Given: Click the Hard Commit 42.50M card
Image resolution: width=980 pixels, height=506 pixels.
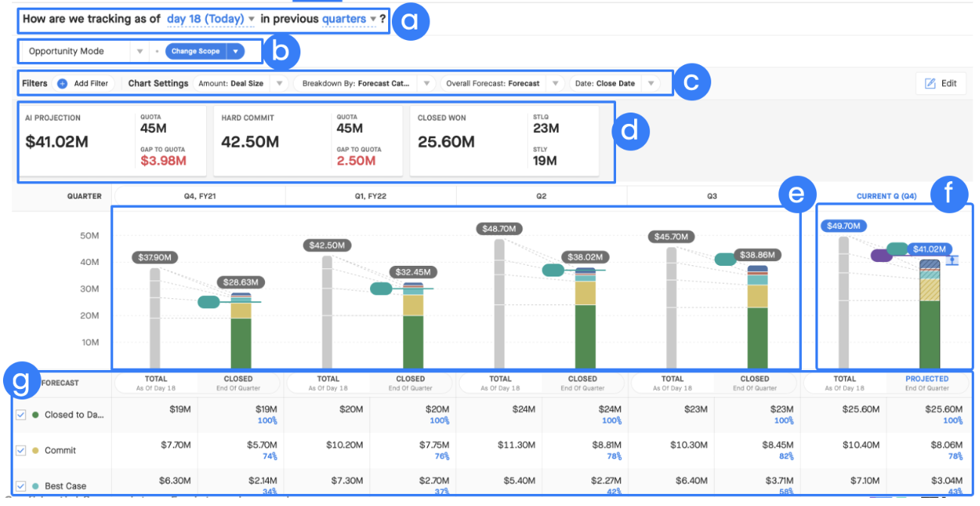Looking at the screenshot, I should 308,141.
